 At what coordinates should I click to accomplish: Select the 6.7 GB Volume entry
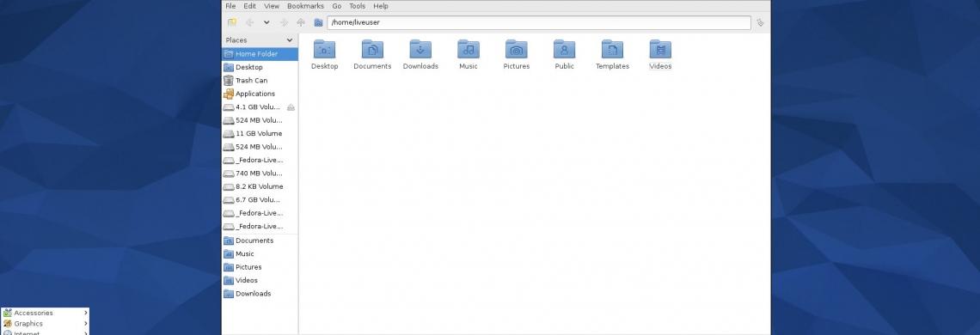260,200
